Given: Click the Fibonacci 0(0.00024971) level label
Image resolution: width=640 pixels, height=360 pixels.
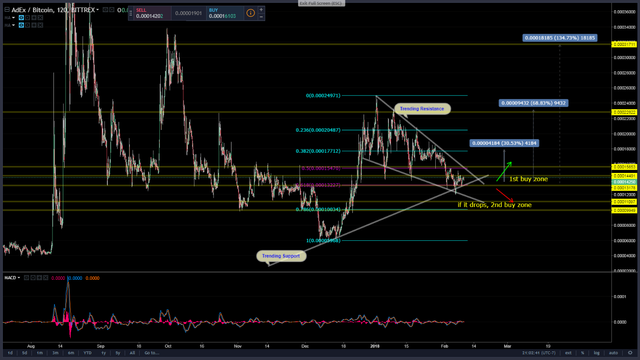Looking at the screenshot, I should coord(323,96).
